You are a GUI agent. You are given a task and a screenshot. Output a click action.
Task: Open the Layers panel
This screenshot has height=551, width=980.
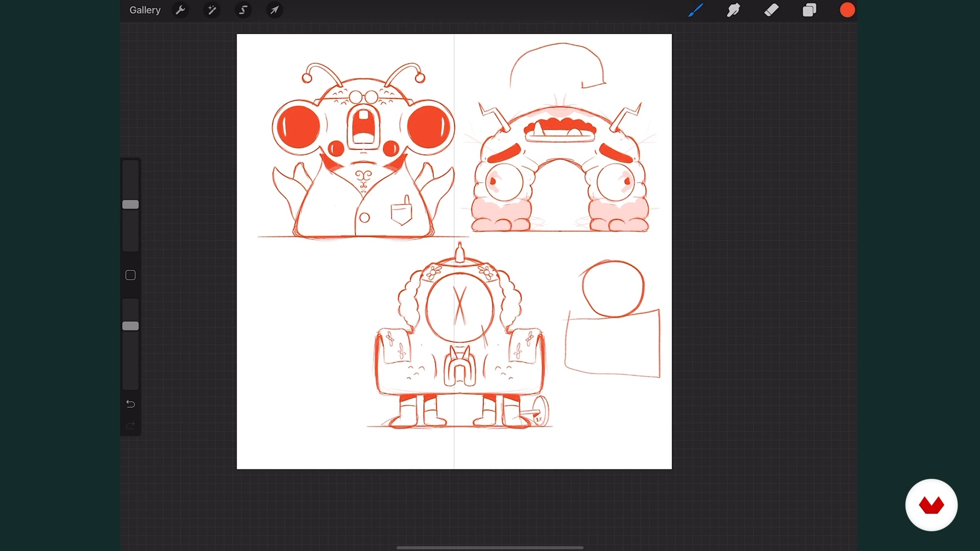810,10
